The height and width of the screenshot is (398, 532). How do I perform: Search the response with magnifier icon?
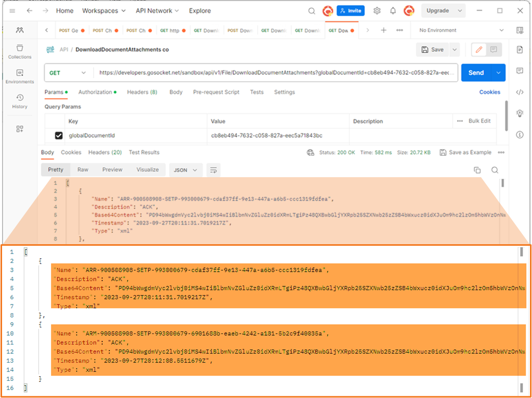495,170
